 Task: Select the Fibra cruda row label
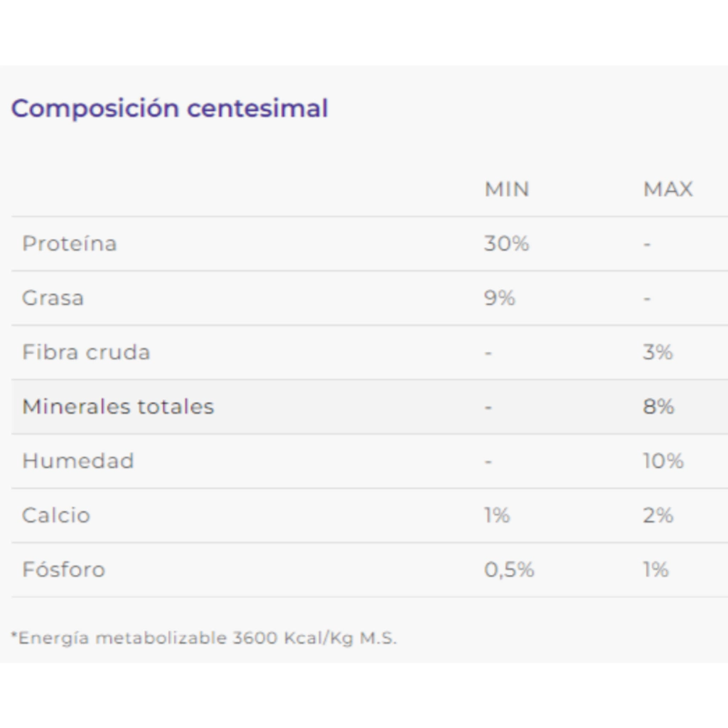pos(86,353)
